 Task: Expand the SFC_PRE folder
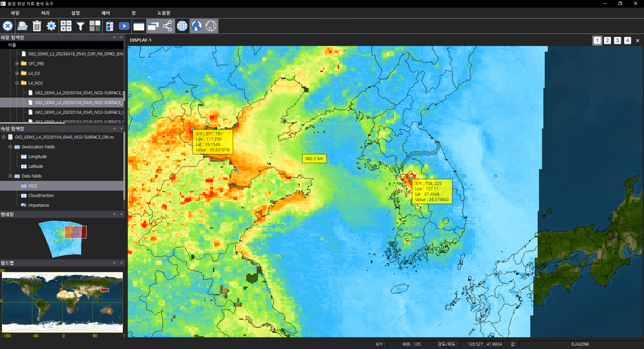point(17,64)
